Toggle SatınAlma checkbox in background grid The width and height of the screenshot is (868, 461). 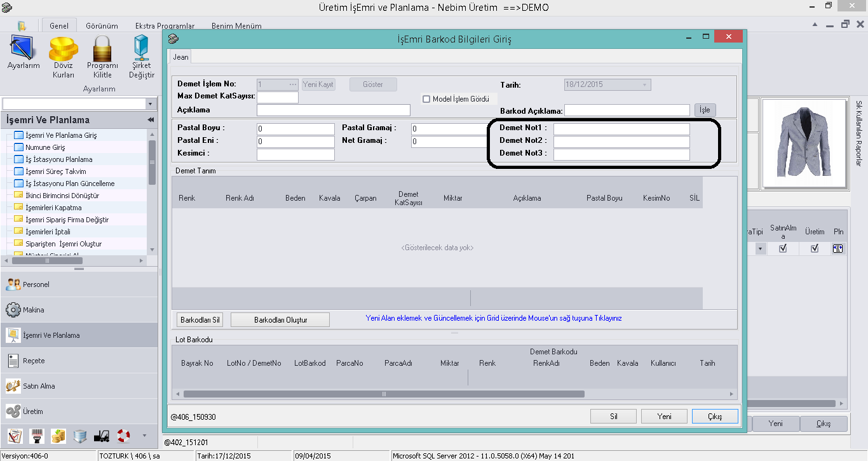(783, 249)
